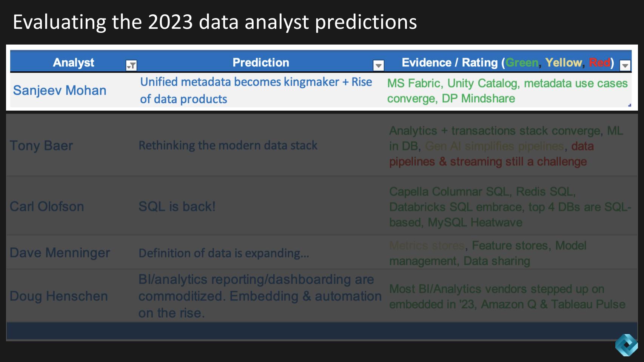The width and height of the screenshot is (644, 362).
Task: Select the active filter indicator on Analyst column
Action: [x=131, y=65]
